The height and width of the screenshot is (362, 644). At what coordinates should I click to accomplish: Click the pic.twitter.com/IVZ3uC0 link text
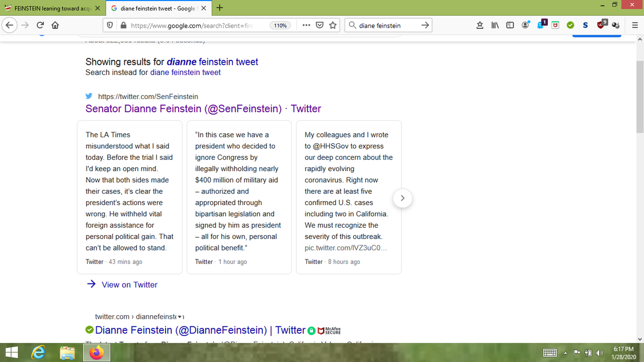[x=346, y=248]
